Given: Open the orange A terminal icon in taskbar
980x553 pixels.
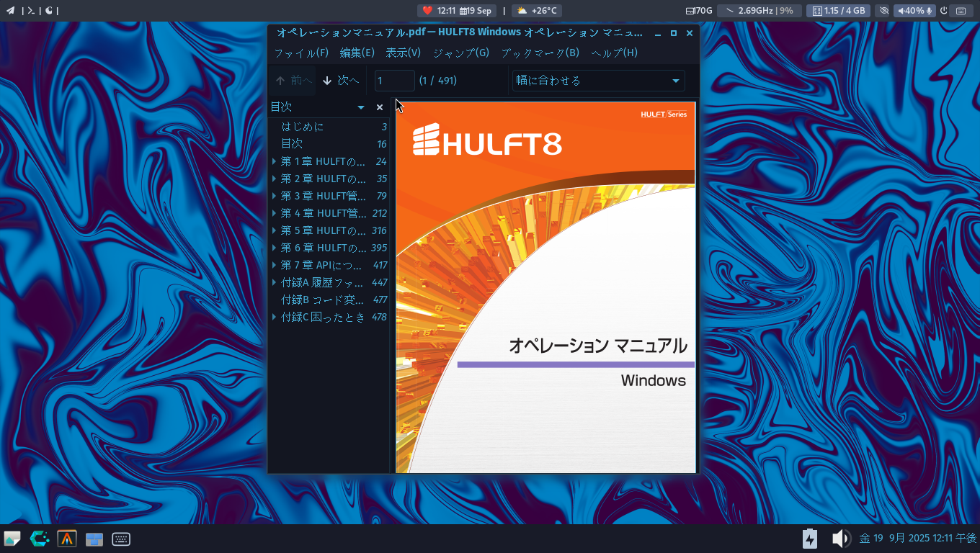Looking at the screenshot, I should coord(67,539).
